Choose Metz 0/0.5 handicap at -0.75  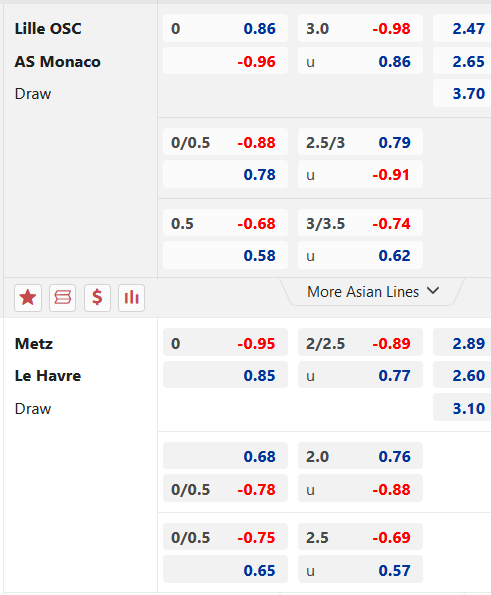click(x=225, y=537)
